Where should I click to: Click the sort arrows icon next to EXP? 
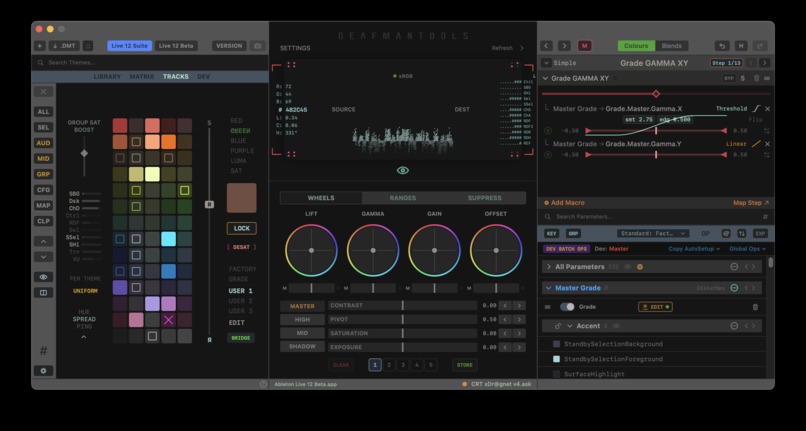pyautogui.click(x=741, y=234)
